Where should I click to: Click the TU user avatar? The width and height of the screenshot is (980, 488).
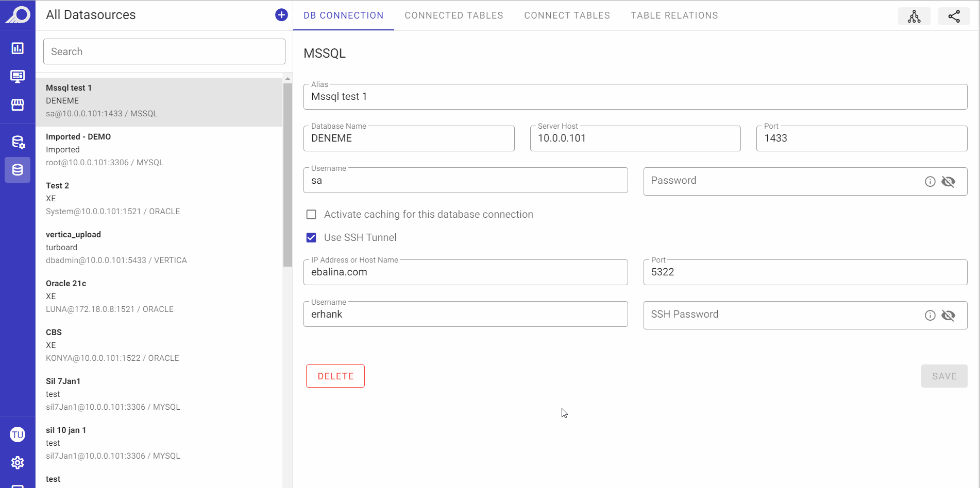point(18,434)
